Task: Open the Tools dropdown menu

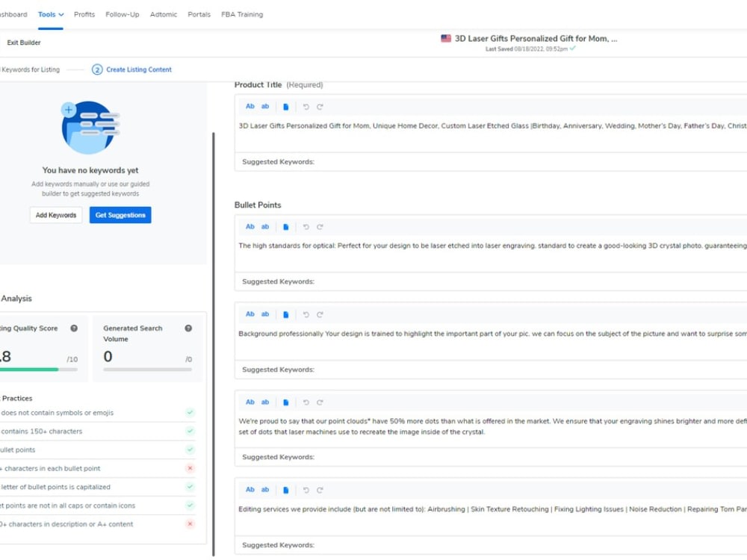Action: click(x=51, y=15)
